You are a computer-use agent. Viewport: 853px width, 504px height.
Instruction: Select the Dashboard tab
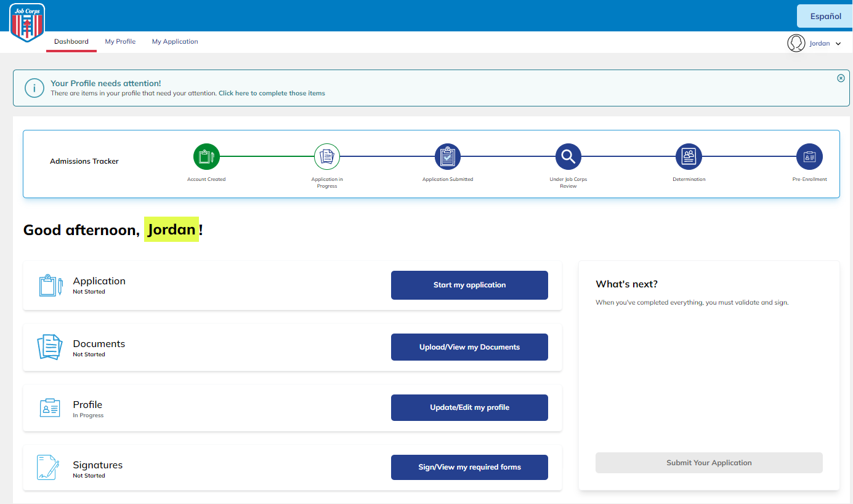point(71,42)
